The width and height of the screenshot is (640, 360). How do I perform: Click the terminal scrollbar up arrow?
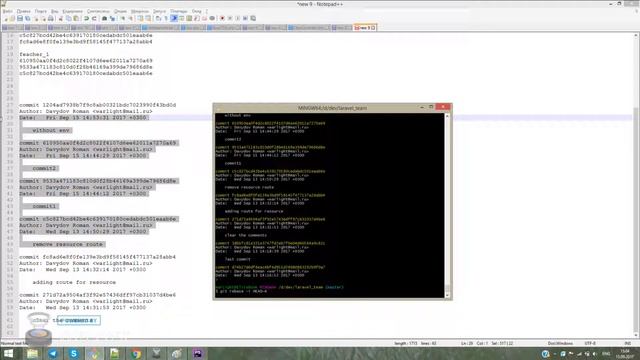tap(447, 116)
